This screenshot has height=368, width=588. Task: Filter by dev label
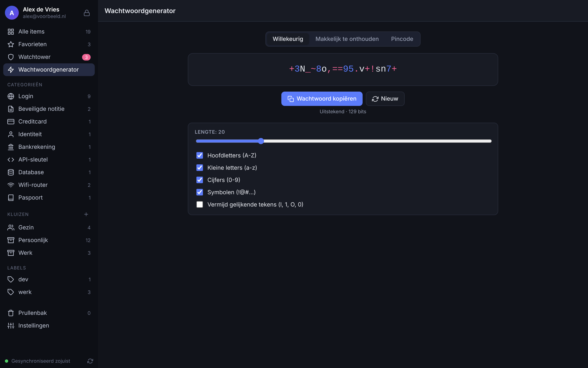[49, 279]
